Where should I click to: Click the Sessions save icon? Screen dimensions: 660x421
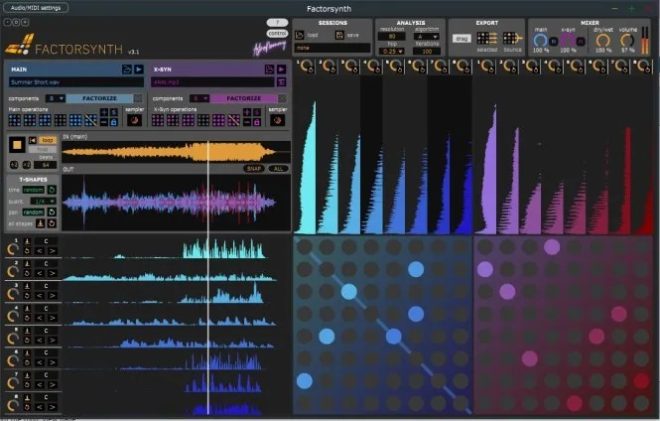[339, 35]
